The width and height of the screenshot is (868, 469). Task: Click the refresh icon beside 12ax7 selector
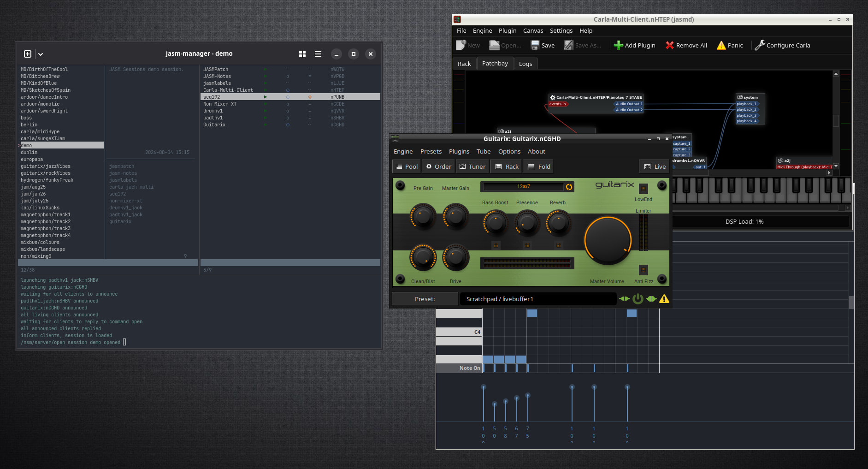click(569, 187)
